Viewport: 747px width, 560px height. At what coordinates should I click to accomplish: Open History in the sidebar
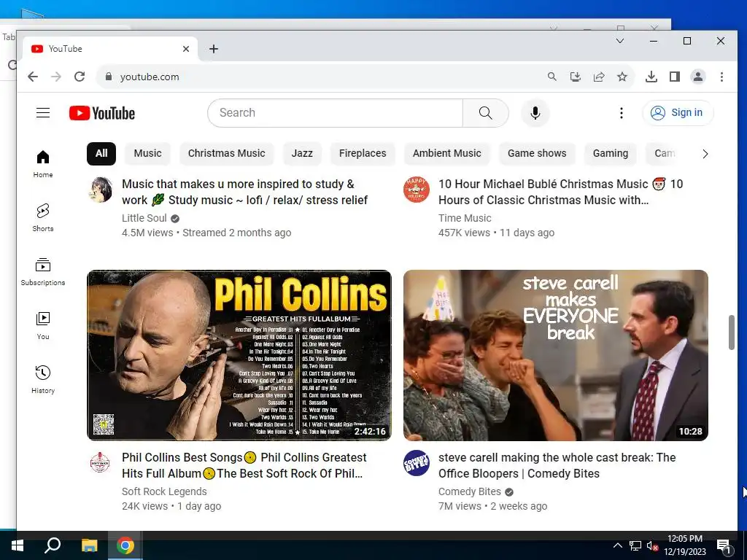pos(43,379)
